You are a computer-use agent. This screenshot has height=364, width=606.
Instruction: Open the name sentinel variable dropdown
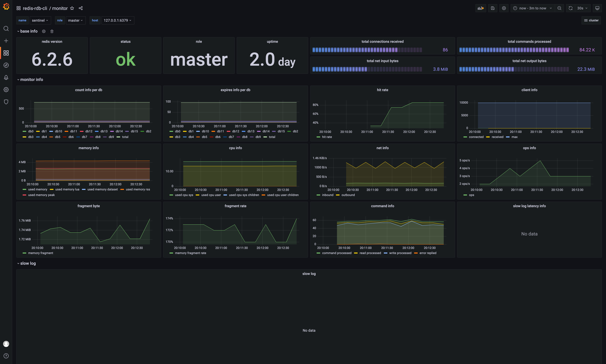40,20
